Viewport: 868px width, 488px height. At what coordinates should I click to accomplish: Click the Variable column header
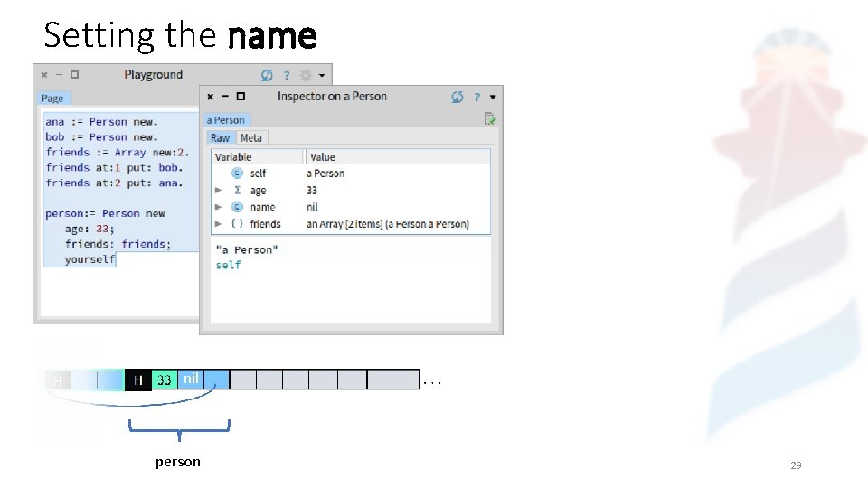pos(258,157)
